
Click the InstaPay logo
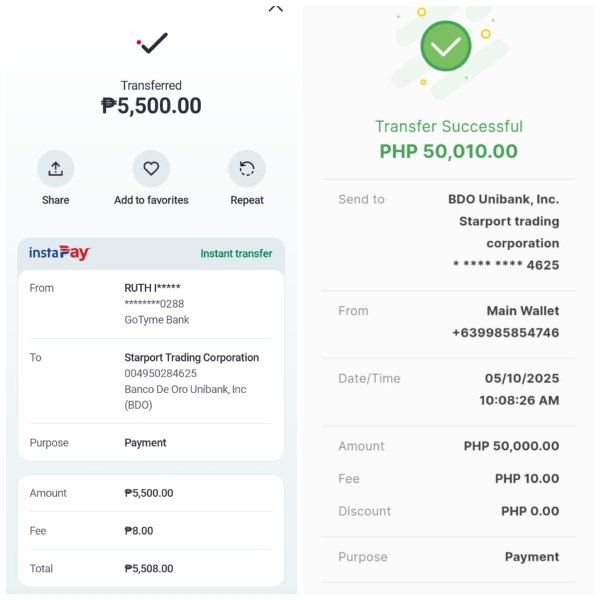click(59, 253)
